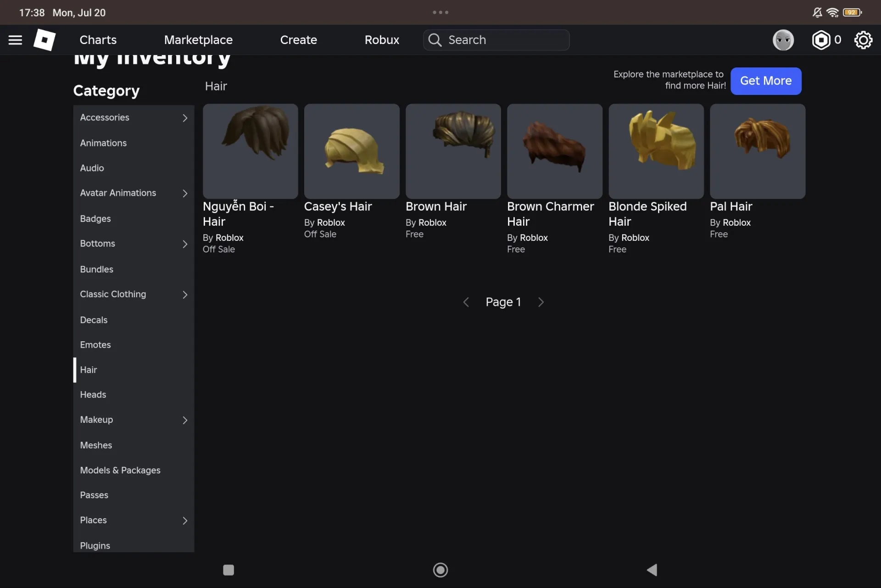881x588 pixels.
Task: Open the Blonde Spiked Hair thumbnail
Action: (x=656, y=151)
